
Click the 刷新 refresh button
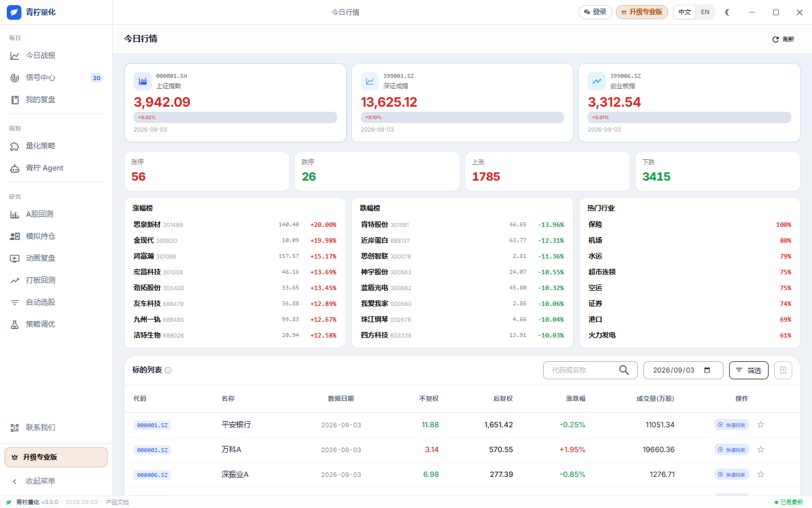click(x=783, y=40)
